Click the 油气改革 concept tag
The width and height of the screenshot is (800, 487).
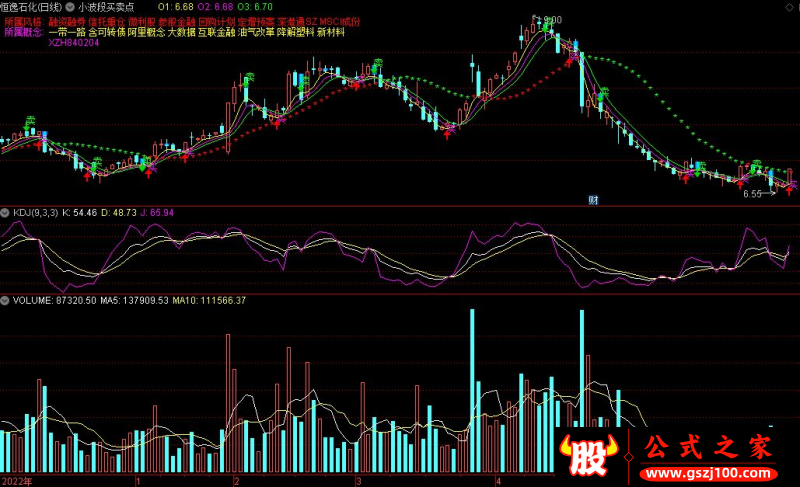(x=256, y=32)
